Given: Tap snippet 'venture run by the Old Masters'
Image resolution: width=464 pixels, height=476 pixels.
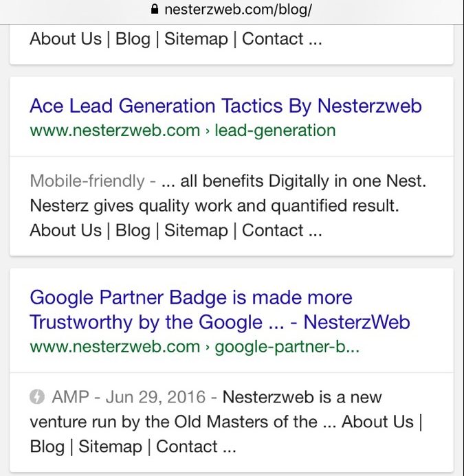Looking at the screenshot, I should coord(173,422).
